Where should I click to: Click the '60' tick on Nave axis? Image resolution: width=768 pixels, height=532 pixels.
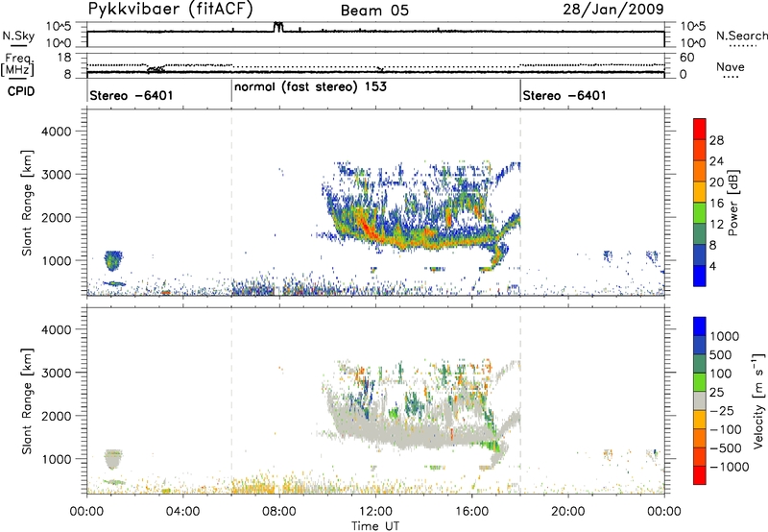point(686,58)
